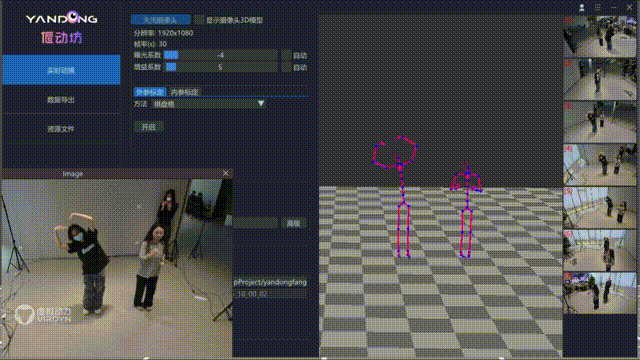Screen dimensions: 640x360
Task: Enable auto exposure checkbox
Action: tap(287, 55)
